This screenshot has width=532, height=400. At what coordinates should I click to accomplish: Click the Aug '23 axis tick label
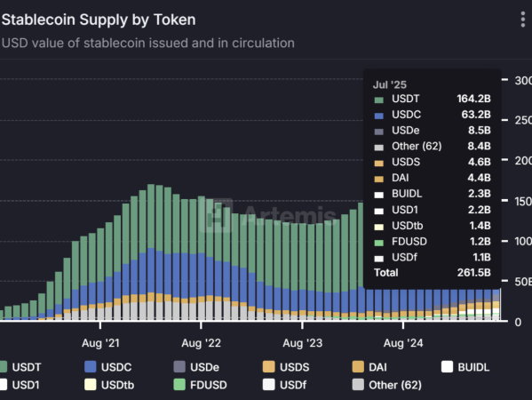[302, 343]
